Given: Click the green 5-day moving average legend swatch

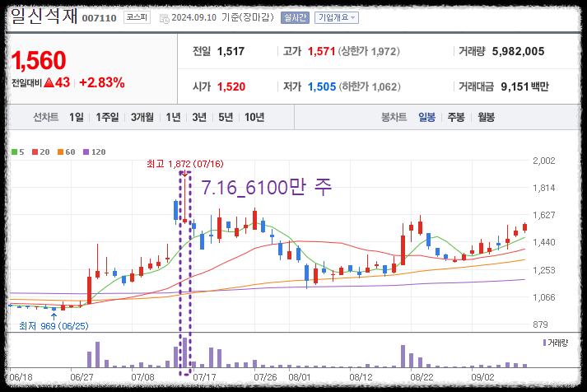Looking at the screenshot, I should pos(14,152).
